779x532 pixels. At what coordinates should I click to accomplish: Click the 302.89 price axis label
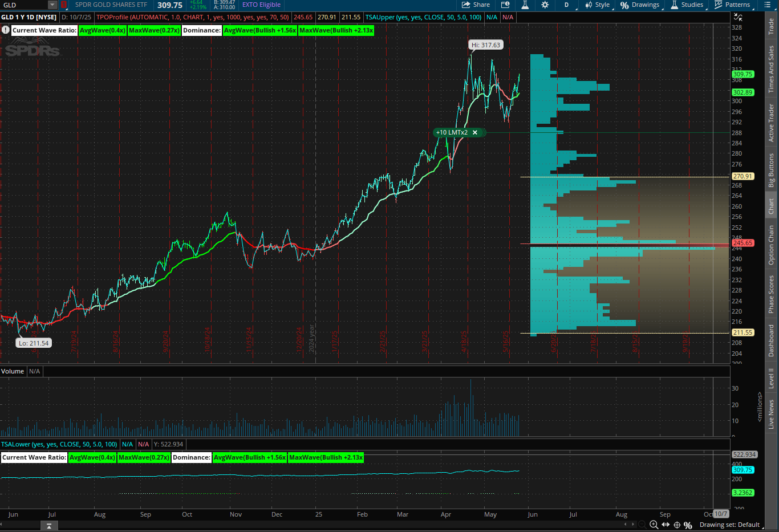point(743,92)
